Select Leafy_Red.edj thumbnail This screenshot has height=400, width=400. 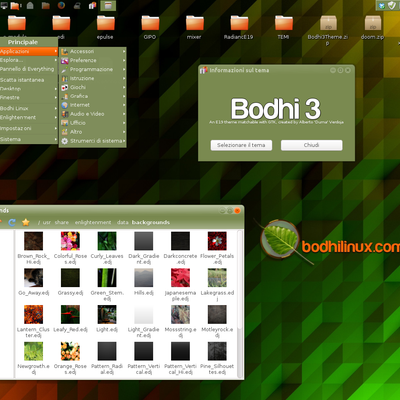point(70,314)
